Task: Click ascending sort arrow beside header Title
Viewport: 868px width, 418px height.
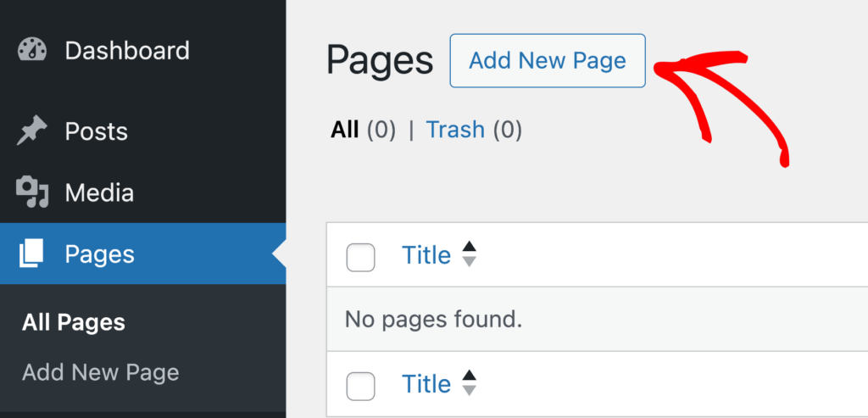Action: [x=470, y=247]
